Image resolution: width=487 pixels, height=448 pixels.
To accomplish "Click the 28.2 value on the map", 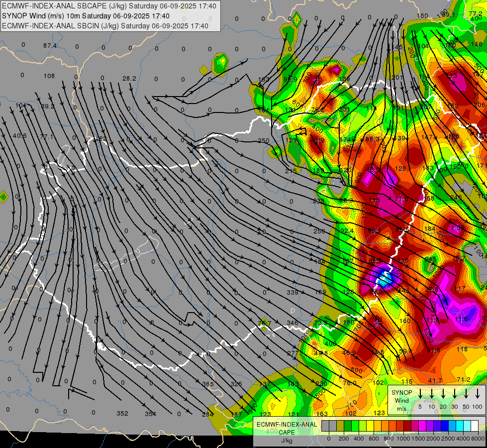I will click(129, 78).
